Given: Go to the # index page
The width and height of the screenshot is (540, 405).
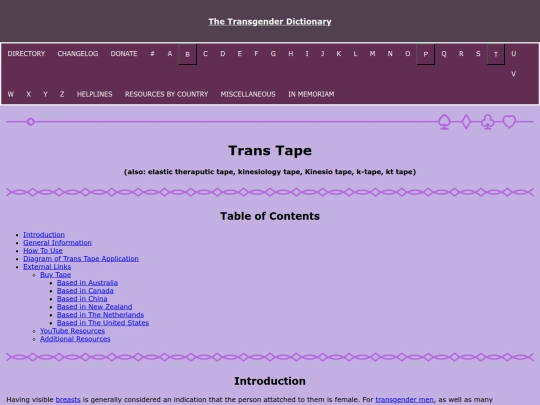Looking at the screenshot, I should [x=152, y=54].
